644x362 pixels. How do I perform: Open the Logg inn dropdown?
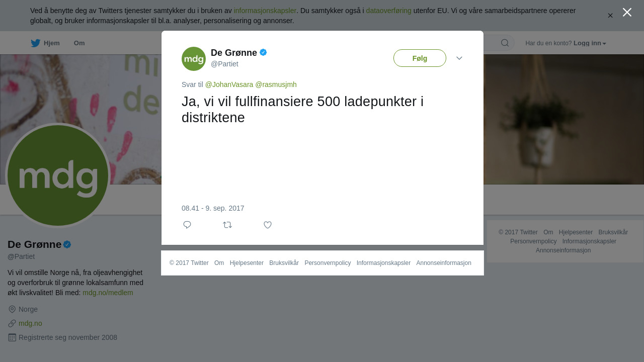(590, 43)
